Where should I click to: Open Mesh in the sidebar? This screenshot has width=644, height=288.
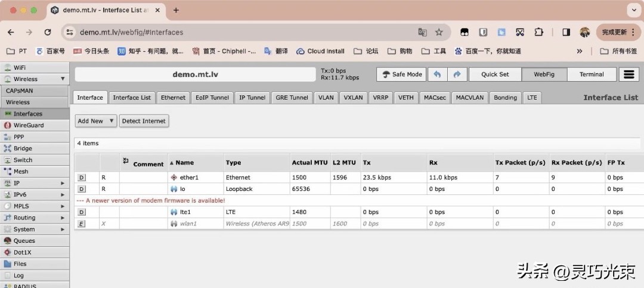pyautogui.click(x=35, y=171)
